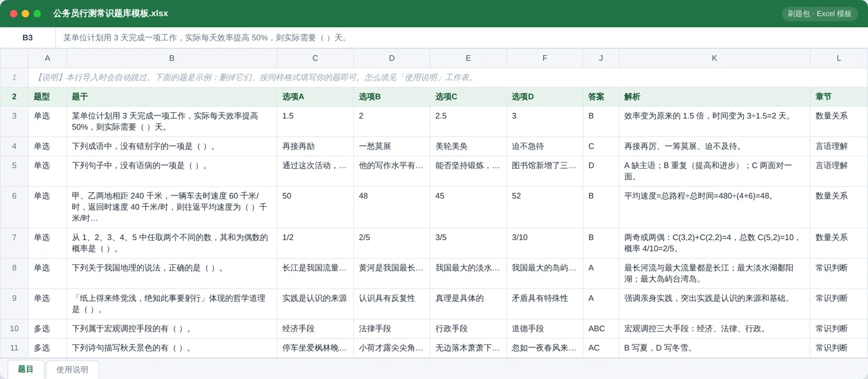Click explanation B 写夏,D 写冬雪

[714, 348]
